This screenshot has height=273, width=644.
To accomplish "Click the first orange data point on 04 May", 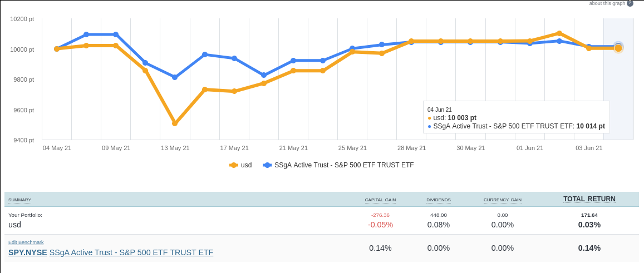I will coord(57,49).
